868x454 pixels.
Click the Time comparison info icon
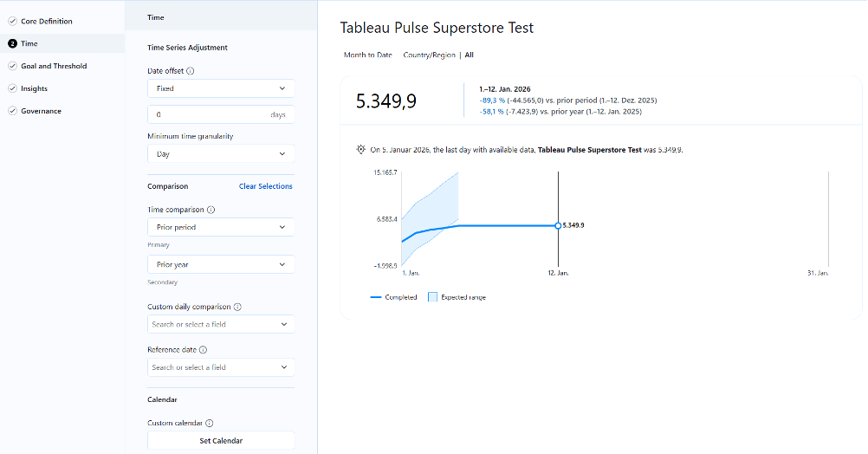[211, 210]
